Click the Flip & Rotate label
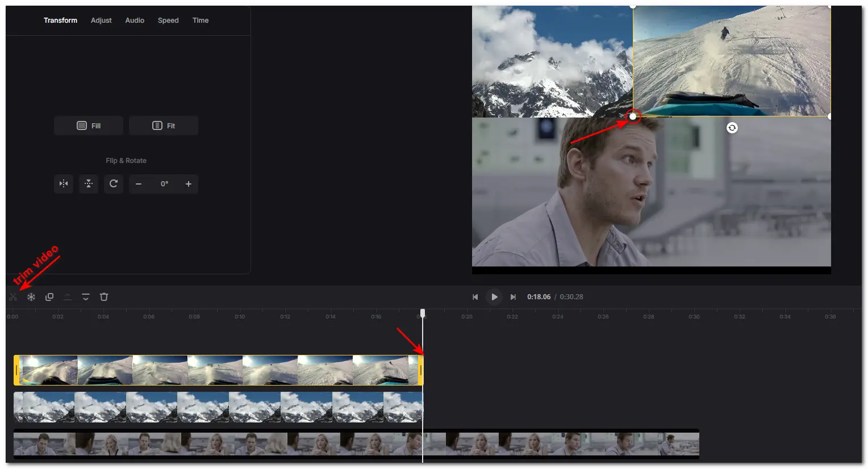 [126, 161]
